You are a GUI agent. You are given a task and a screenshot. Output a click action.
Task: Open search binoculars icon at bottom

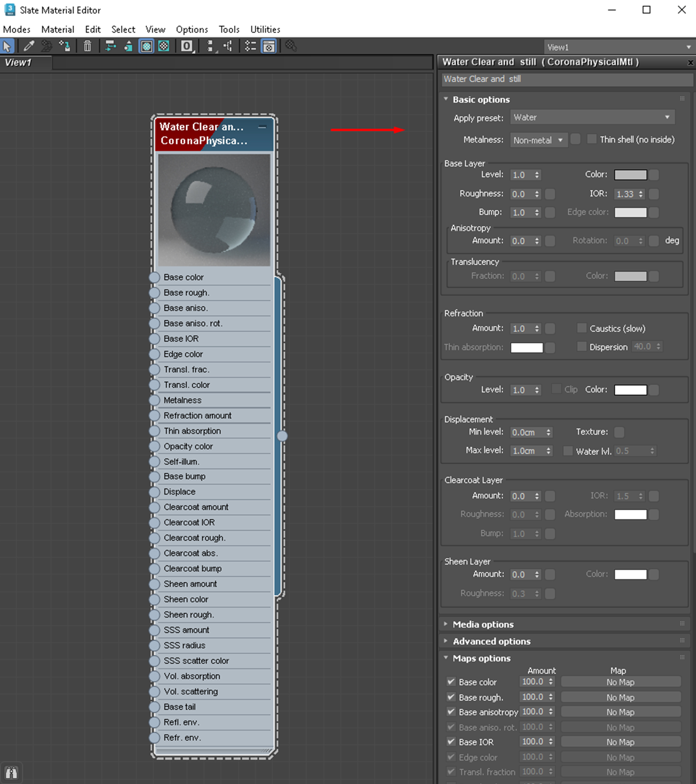point(11,772)
